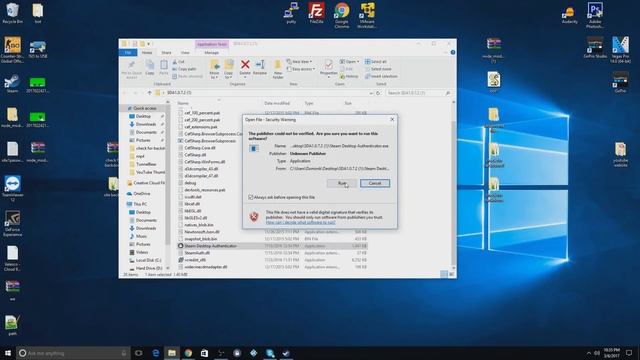Select Desktop under Quick access

(x=143, y=116)
